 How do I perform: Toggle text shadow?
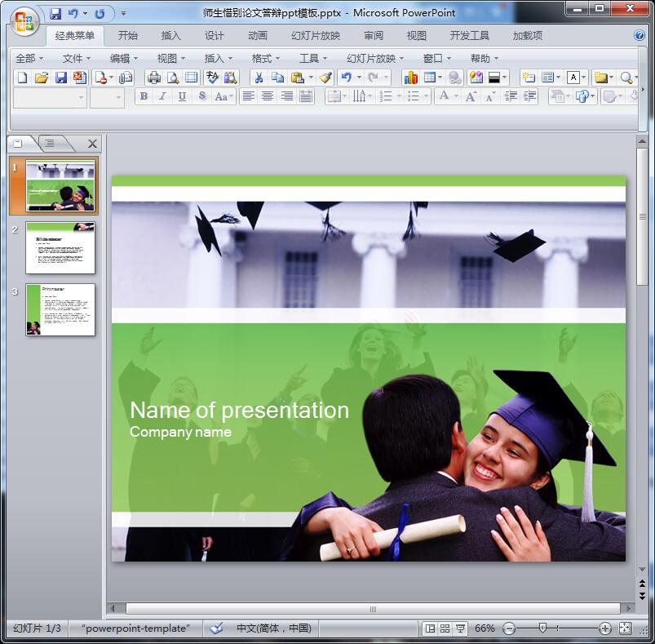(202, 96)
